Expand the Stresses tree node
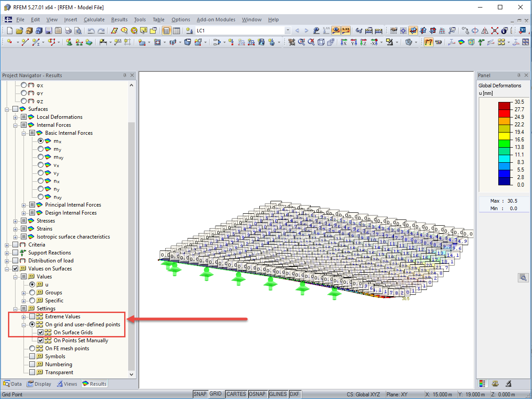The height and width of the screenshot is (399, 532). point(16,221)
